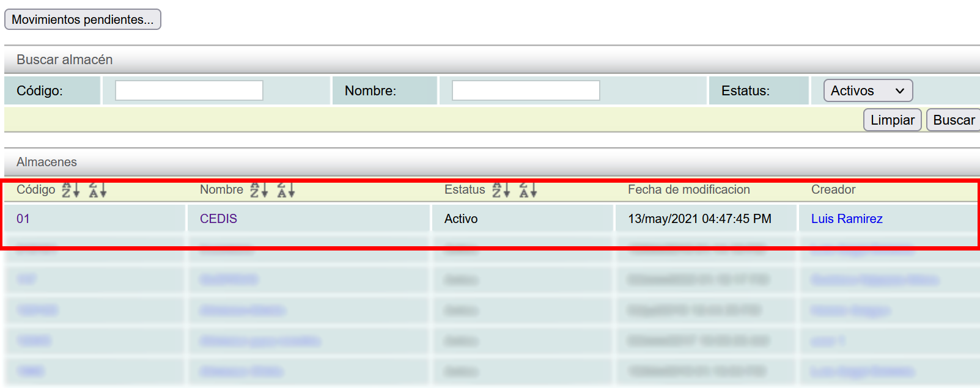Viewport: 980px width, 388px height.
Task: Focus the Nombre search field
Action: click(x=526, y=90)
